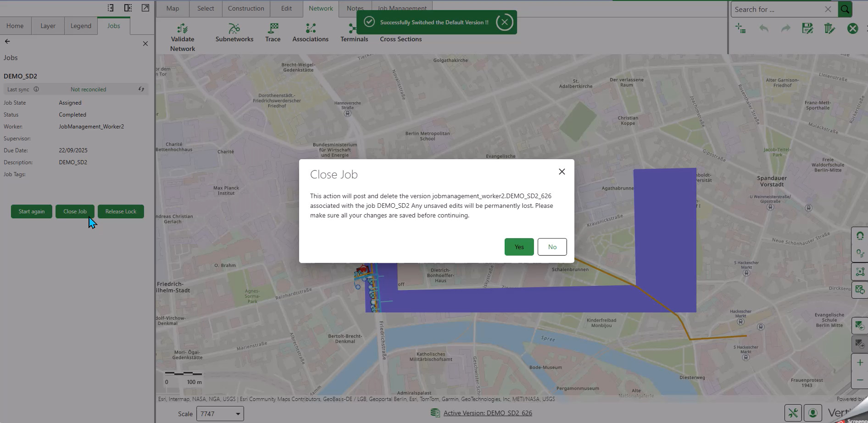Switch to the Layer tab
868x423 pixels.
coord(48,26)
